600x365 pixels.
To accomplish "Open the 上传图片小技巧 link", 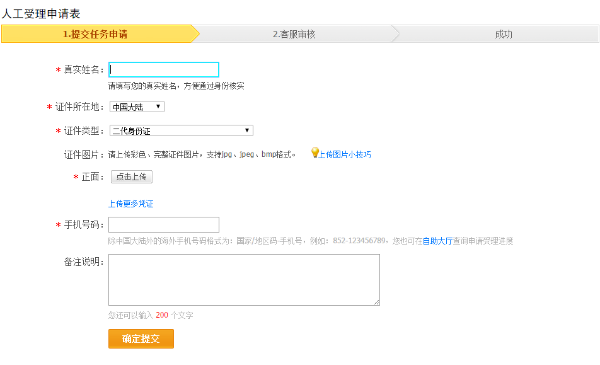I will (x=345, y=155).
